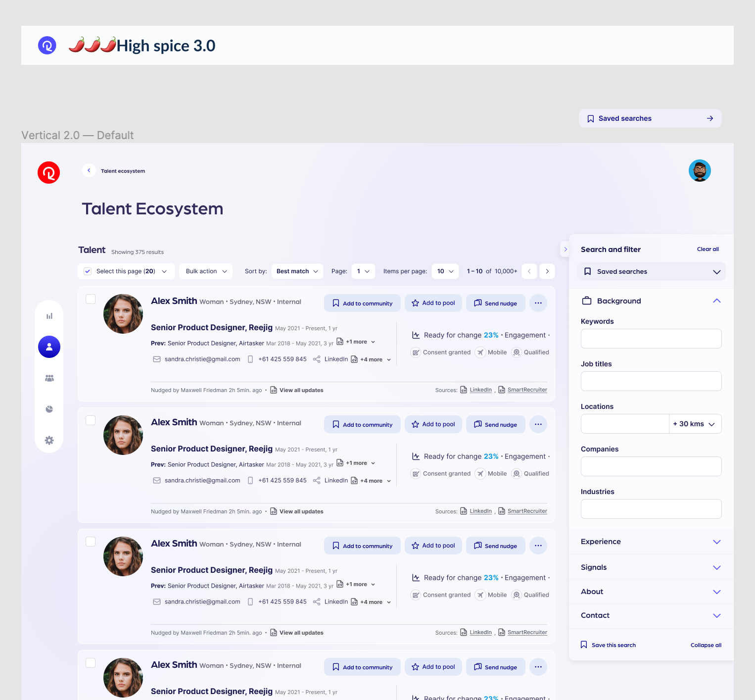
Task: Open the Sort by Best match dropdown
Action: (x=297, y=271)
